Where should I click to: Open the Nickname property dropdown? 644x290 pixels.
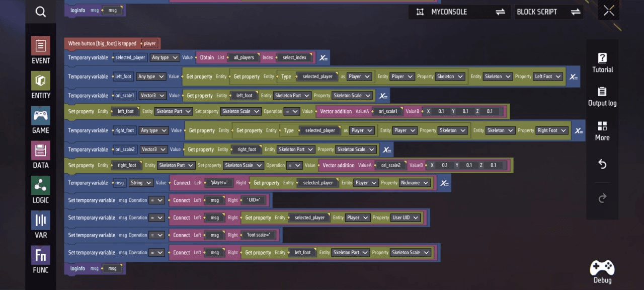coord(415,183)
